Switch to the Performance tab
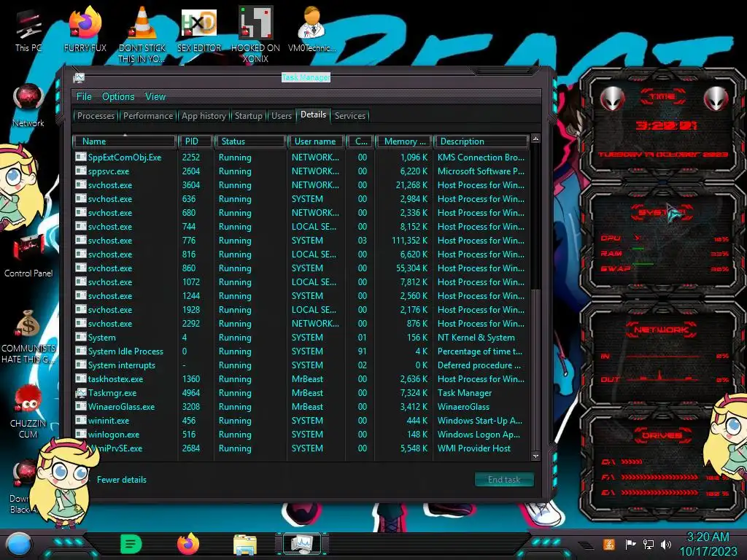 point(148,116)
